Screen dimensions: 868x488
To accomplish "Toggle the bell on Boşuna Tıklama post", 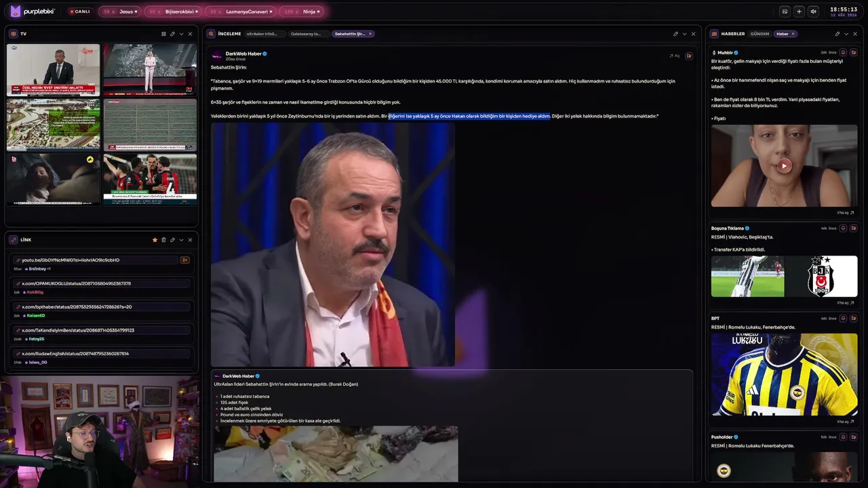I will point(843,228).
